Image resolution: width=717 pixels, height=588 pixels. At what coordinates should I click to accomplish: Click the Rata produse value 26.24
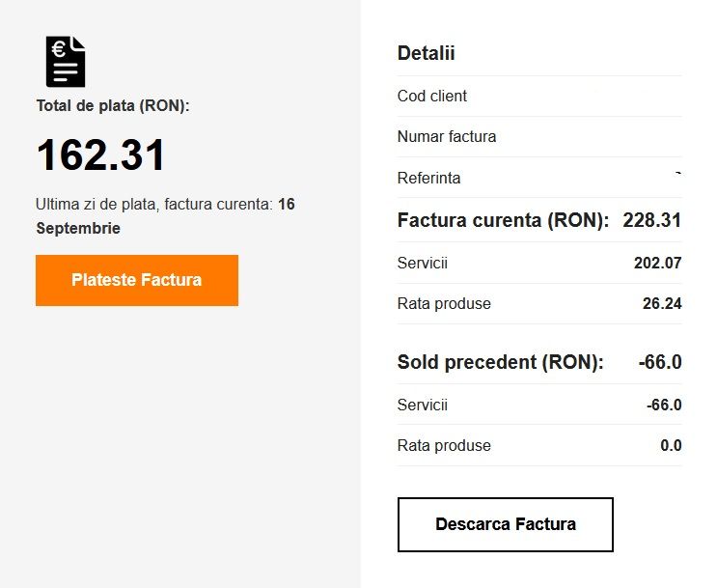[x=662, y=304]
